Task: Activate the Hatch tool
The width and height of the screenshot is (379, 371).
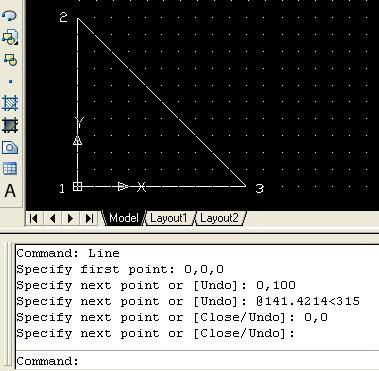Action: (x=10, y=103)
